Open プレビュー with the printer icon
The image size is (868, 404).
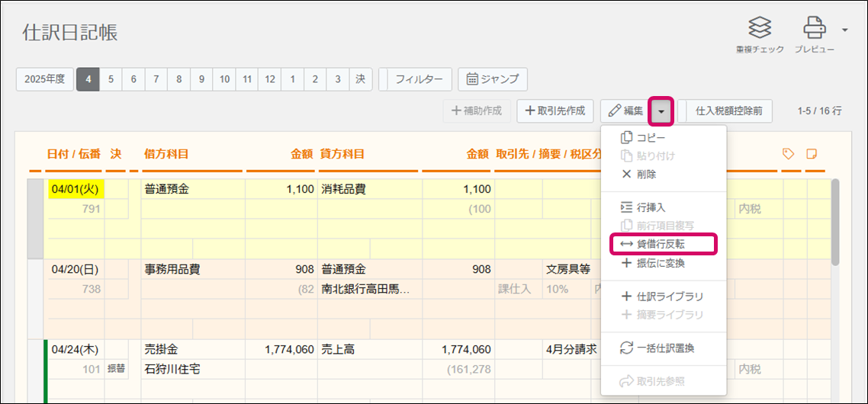(815, 29)
